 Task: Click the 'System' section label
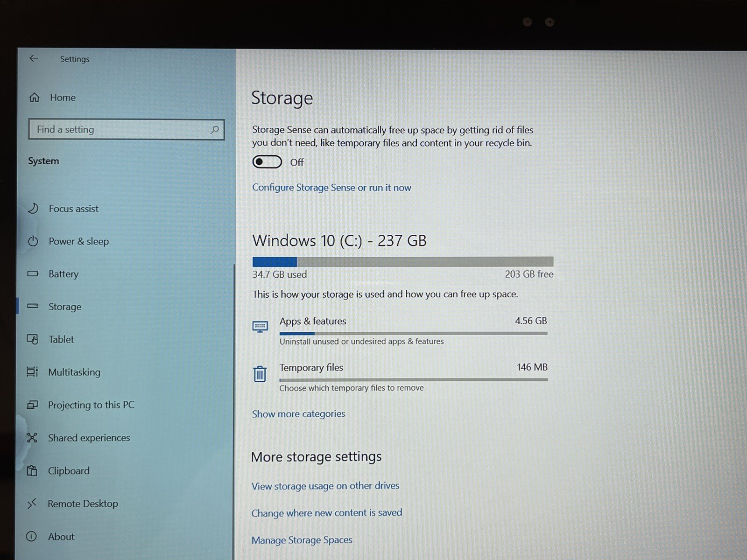point(43,161)
